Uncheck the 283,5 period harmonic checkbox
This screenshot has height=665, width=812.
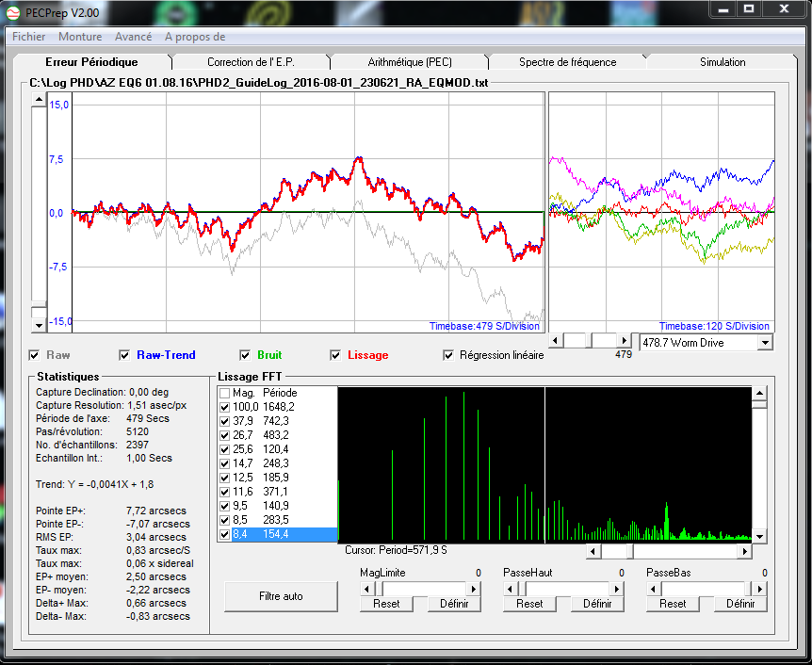tap(224, 520)
